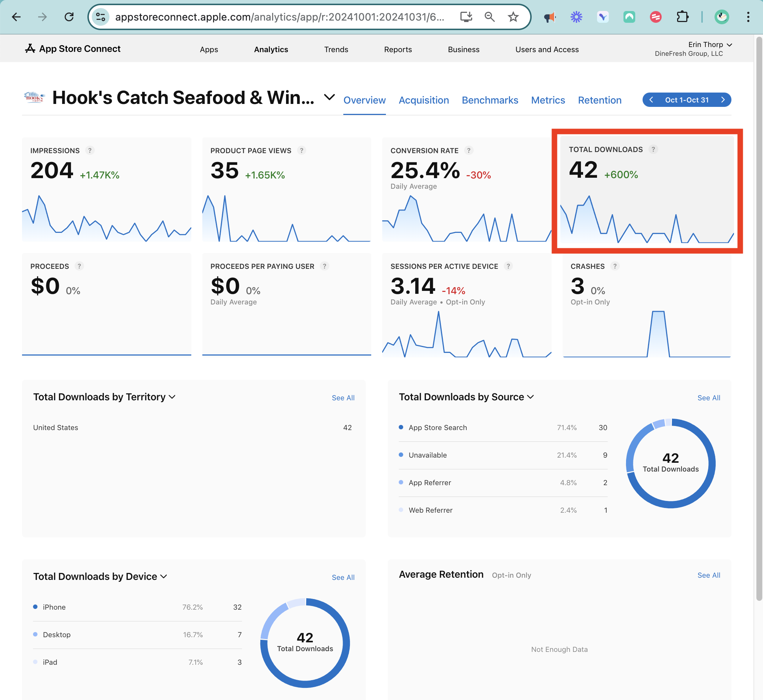Screen dimensions: 763x700
Task: Click the page vertical scrollbar
Action: coord(759,318)
